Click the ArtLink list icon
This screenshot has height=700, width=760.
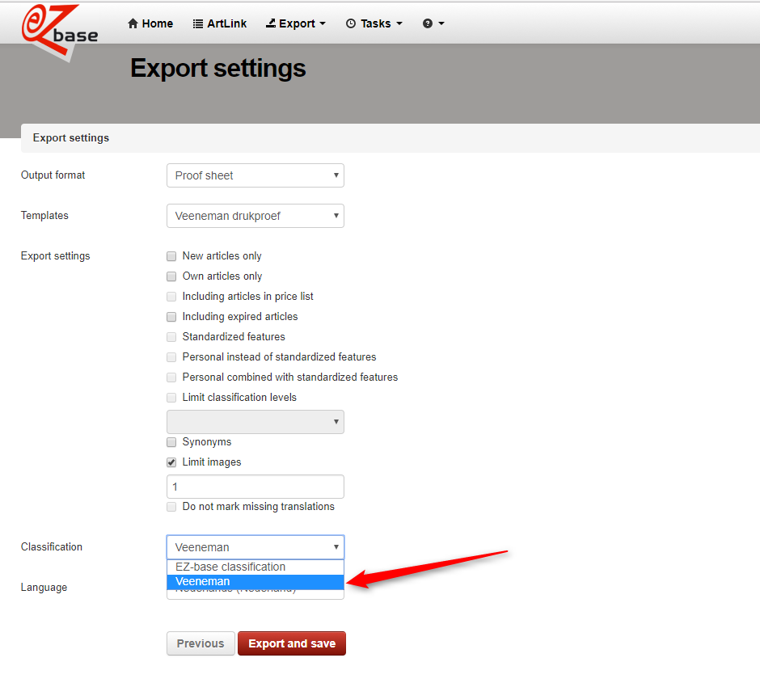[198, 23]
